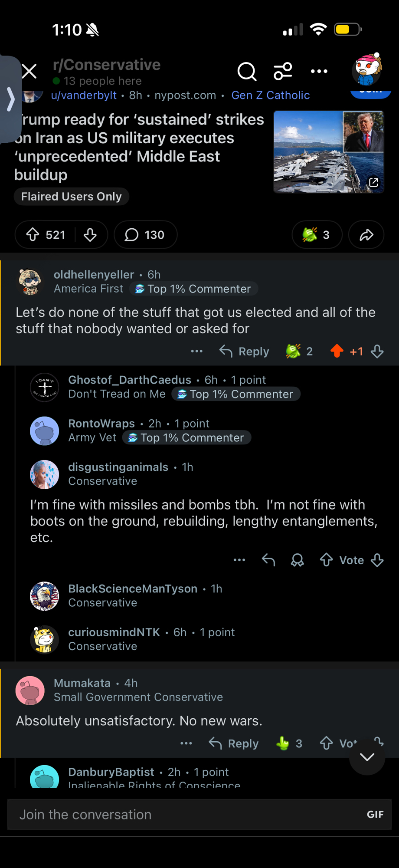Remove the upvote on oldhellenyeller's comment
The width and height of the screenshot is (399, 868).
[337, 351]
